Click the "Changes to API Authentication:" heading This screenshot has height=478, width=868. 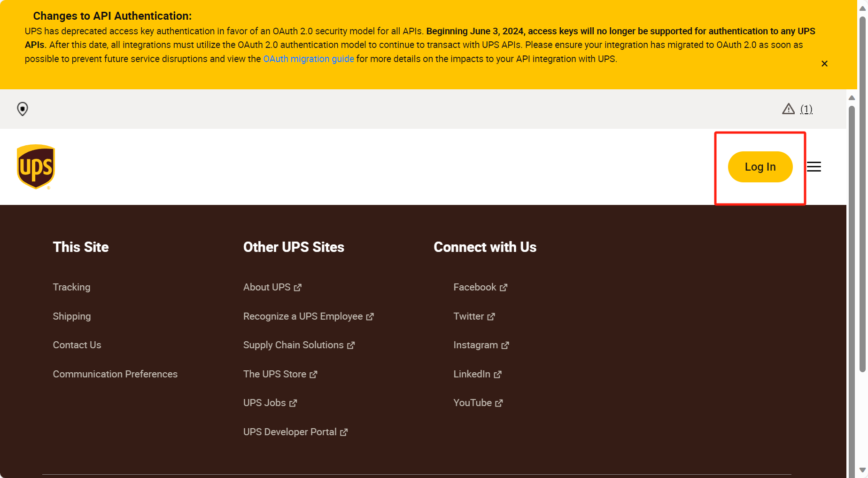pyautogui.click(x=112, y=16)
